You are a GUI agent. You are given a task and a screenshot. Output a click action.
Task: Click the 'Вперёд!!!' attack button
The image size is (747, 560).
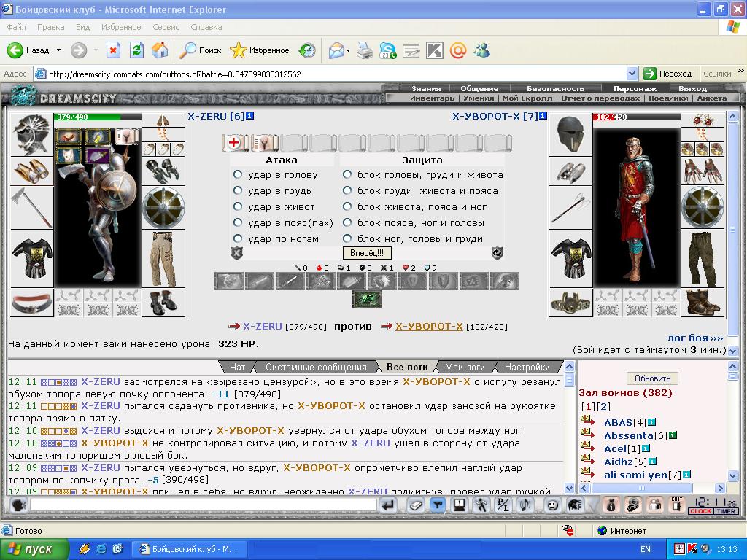point(367,253)
